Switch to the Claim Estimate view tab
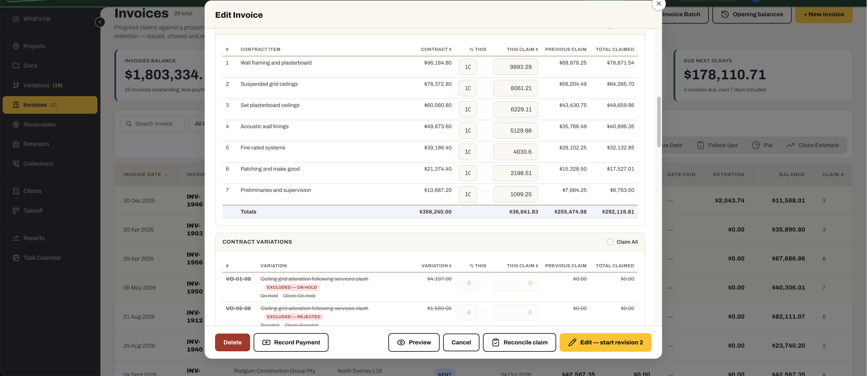This screenshot has width=868, height=376. point(812,145)
